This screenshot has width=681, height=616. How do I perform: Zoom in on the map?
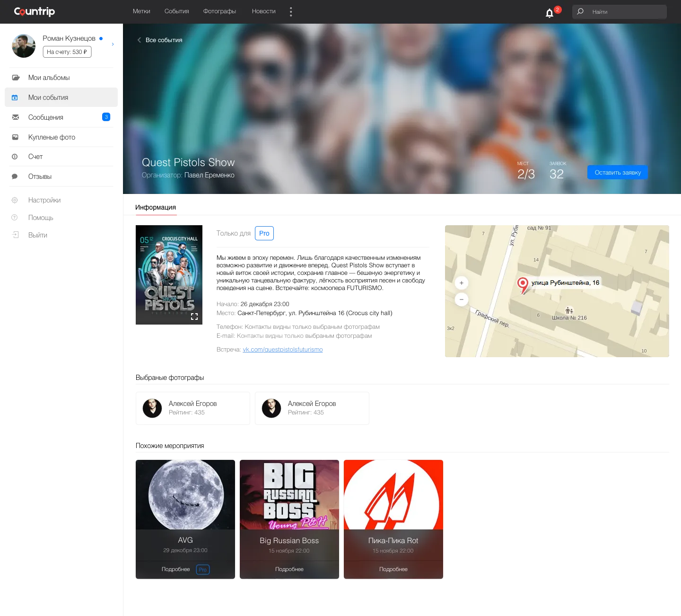coord(462,283)
